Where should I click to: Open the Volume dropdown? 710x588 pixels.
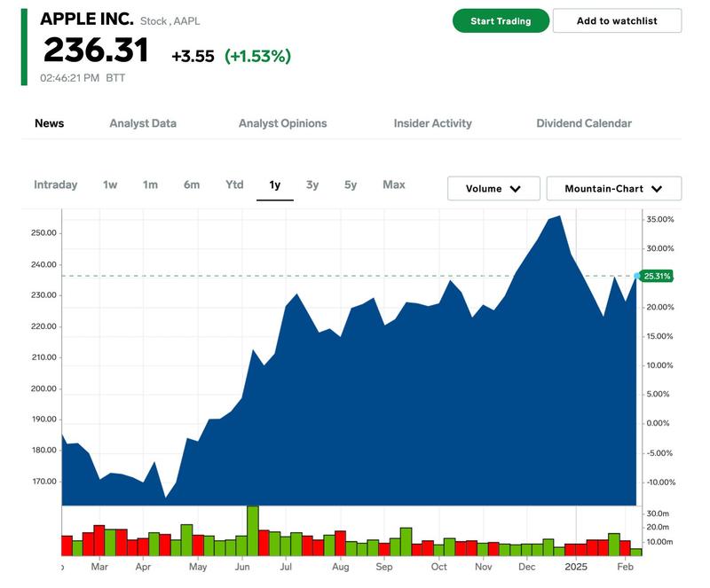tap(493, 188)
